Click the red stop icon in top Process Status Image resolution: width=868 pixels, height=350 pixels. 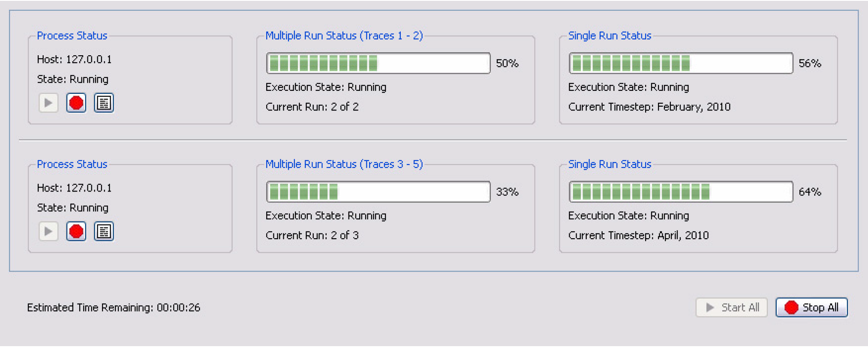(x=76, y=103)
